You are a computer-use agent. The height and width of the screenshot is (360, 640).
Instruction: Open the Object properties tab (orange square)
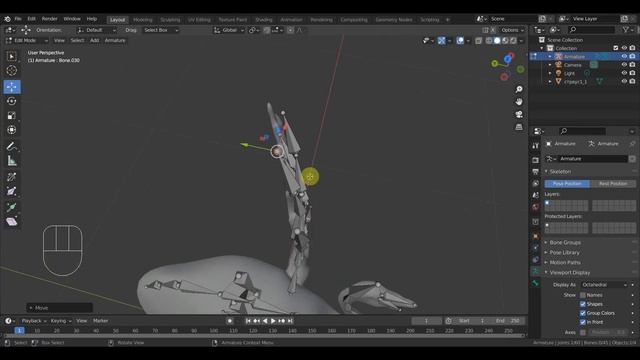coord(536,236)
